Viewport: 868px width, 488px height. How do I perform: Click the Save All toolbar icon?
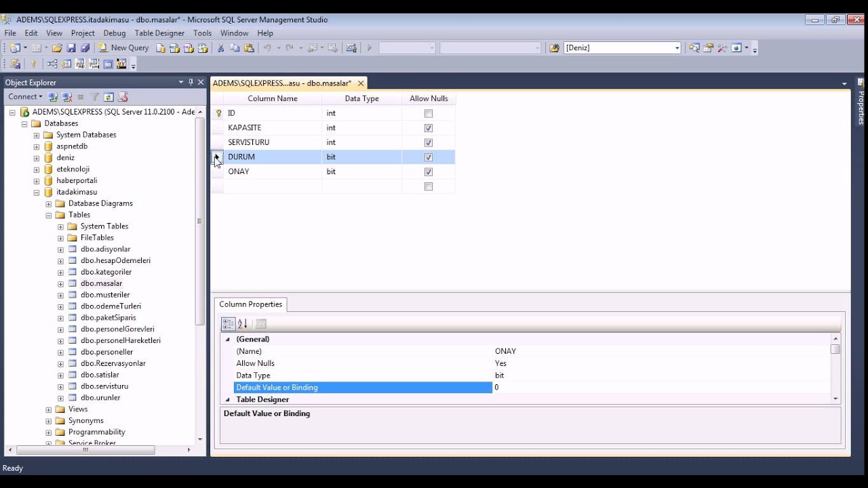[85, 48]
